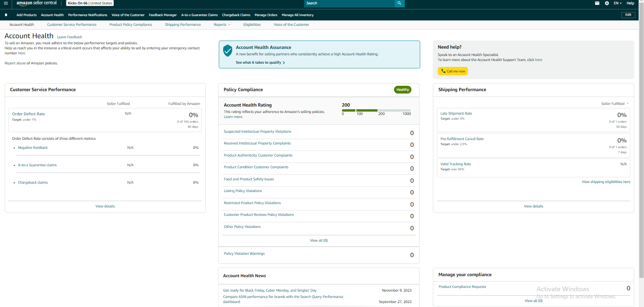Open the EN language dropdown
The image size is (644, 307).
point(617,3)
